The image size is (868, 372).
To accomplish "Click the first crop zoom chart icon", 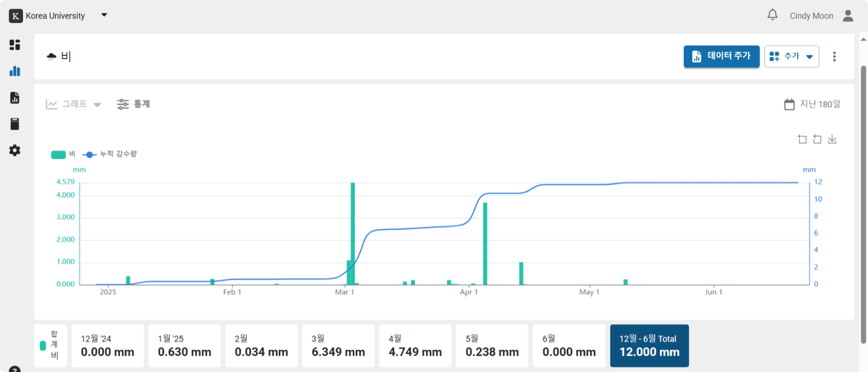I will tap(802, 139).
